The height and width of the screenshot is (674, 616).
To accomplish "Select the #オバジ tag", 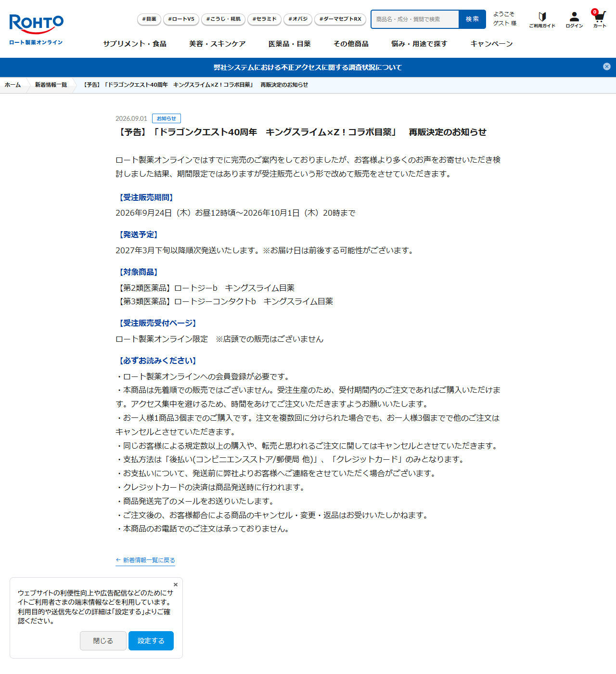I will 298,19.
